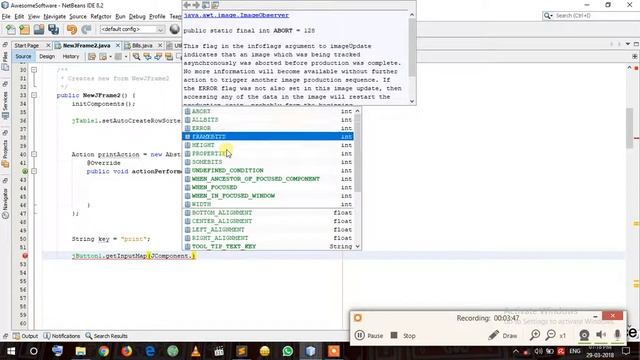Image resolution: width=640 pixels, height=360 pixels.
Task: Activate the recorder Draw pencil tool
Action: point(503,336)
